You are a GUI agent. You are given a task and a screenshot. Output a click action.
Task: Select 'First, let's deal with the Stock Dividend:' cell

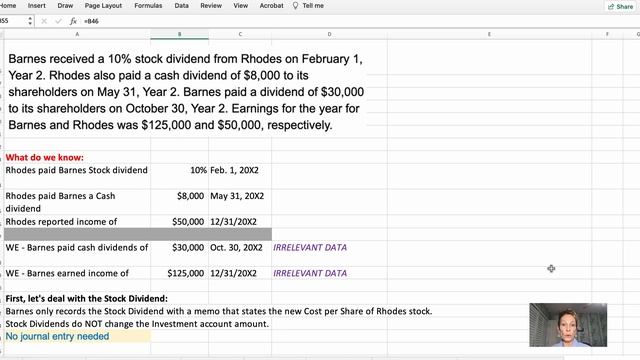click(x=87, y=298)
